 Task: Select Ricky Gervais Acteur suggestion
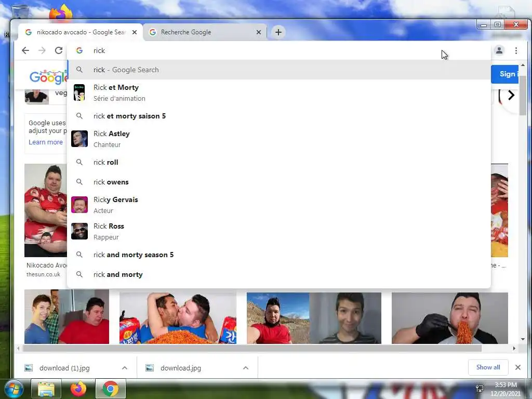click(x=279, y=205)
